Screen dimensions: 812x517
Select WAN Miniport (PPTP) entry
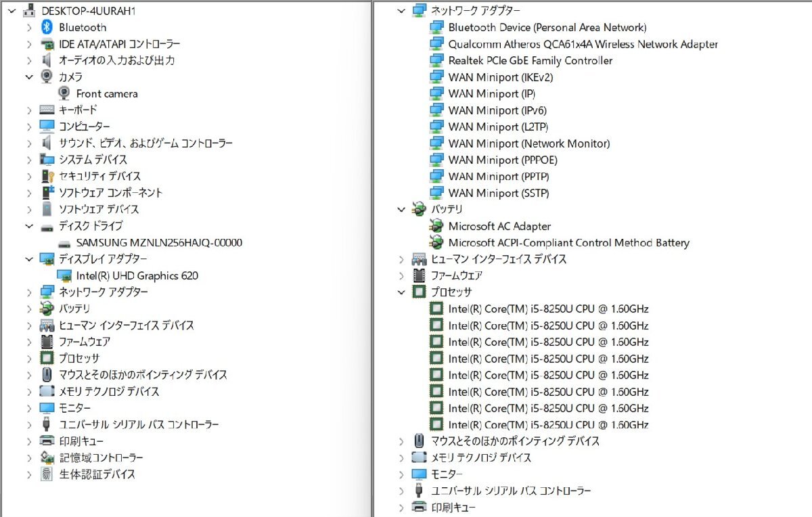click(499, 177)
